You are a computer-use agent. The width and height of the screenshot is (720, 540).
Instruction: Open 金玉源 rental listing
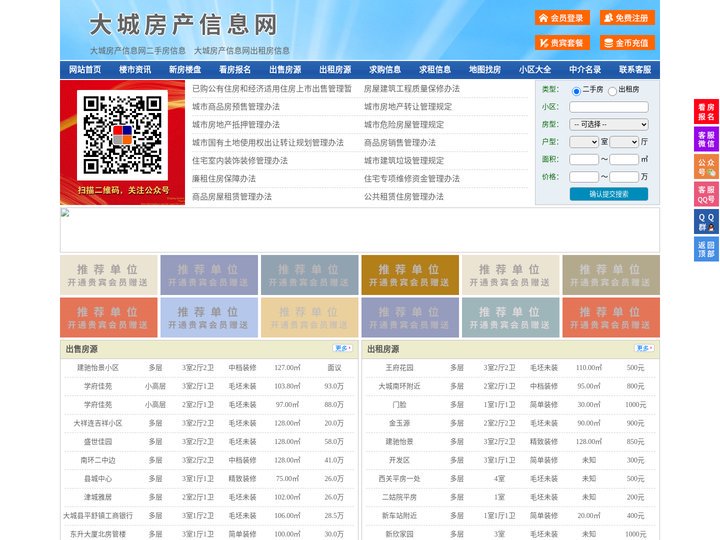point(399,423)
